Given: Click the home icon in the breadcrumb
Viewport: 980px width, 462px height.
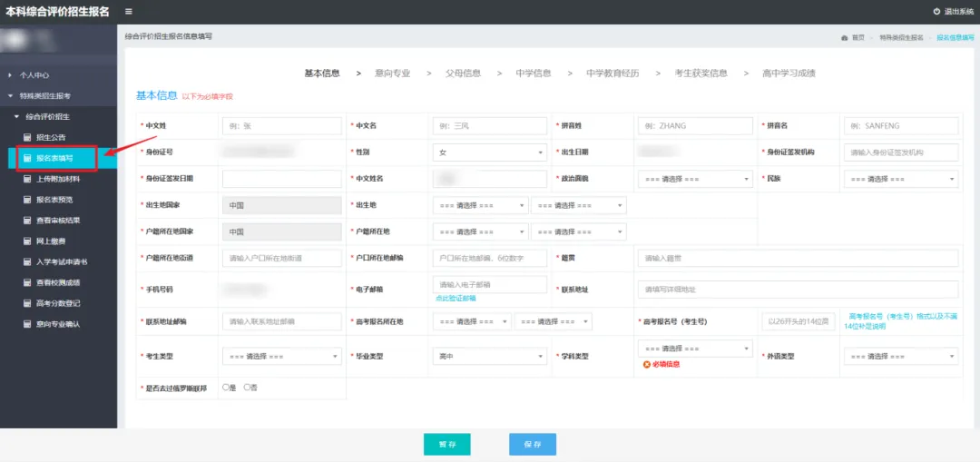Looking at the screenshot, I should point(845,37).
